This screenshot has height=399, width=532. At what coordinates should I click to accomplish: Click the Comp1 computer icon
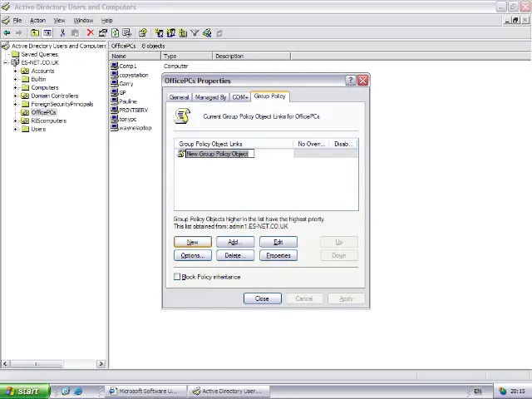[115, 66]
